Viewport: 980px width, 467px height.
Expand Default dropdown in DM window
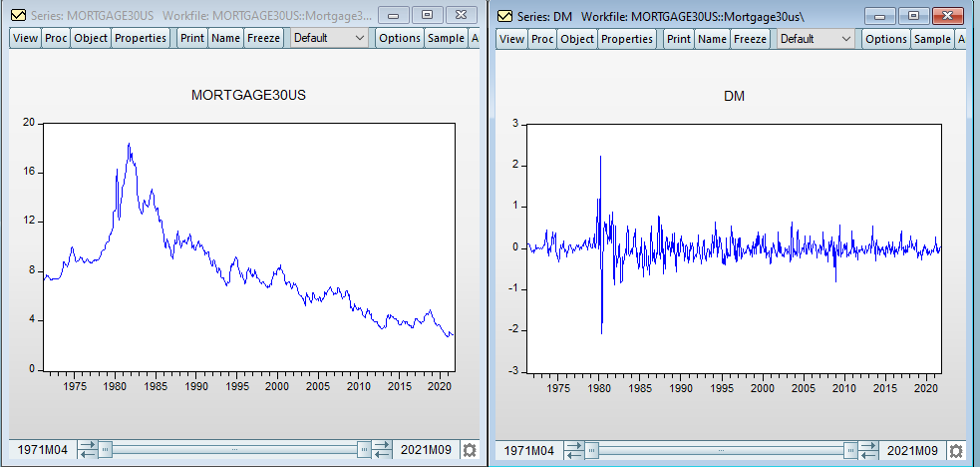(816, 39)
